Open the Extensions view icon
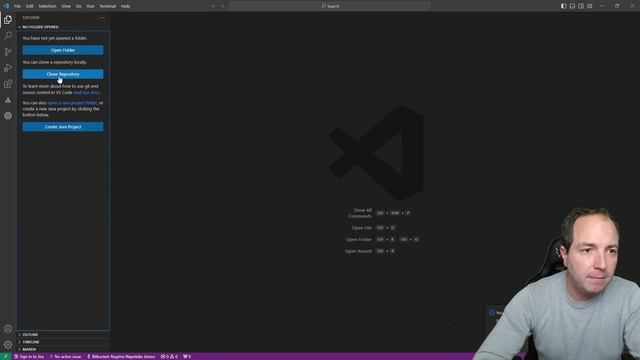Screen dimensions: 640x360 (x=8, y=84)
